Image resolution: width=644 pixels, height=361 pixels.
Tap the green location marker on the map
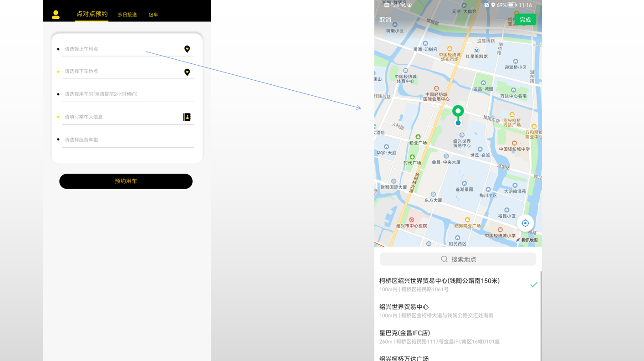coord(458,111)
